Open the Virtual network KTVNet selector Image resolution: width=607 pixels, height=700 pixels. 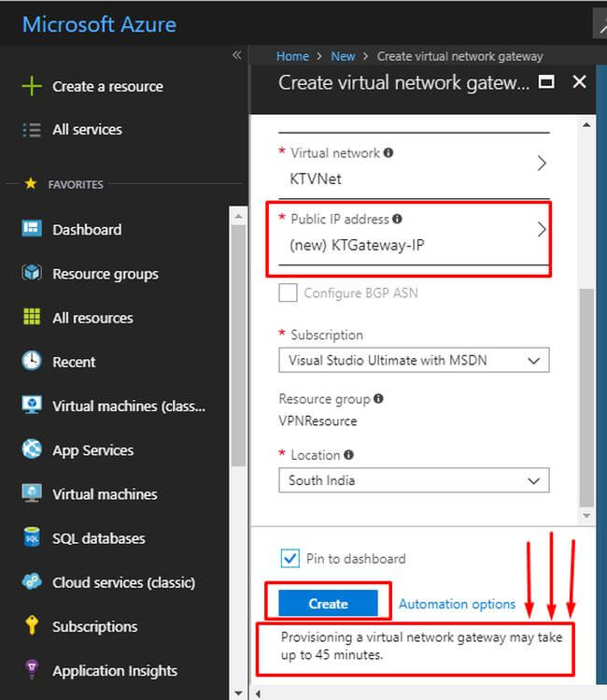click(414, 164)
